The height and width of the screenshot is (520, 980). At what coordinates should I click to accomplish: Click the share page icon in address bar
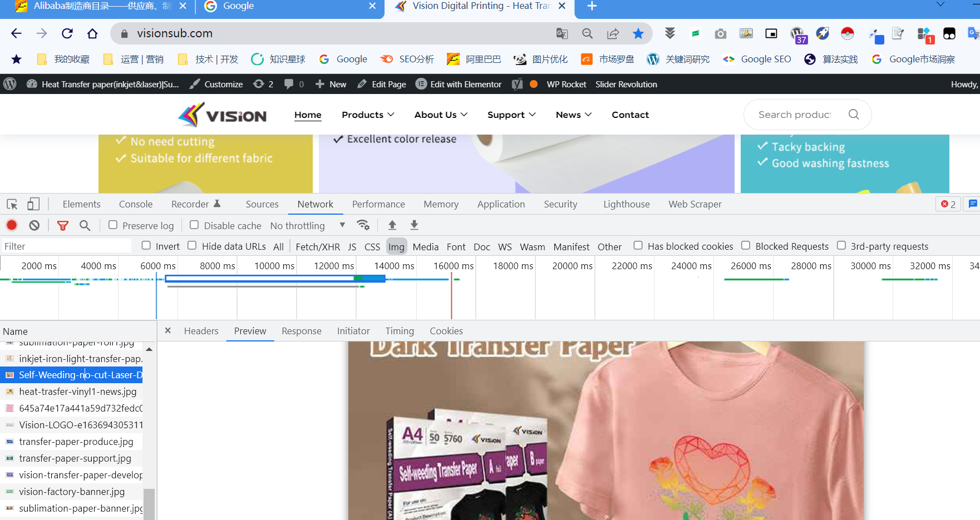pyautogui.click(x=613, y=34)
